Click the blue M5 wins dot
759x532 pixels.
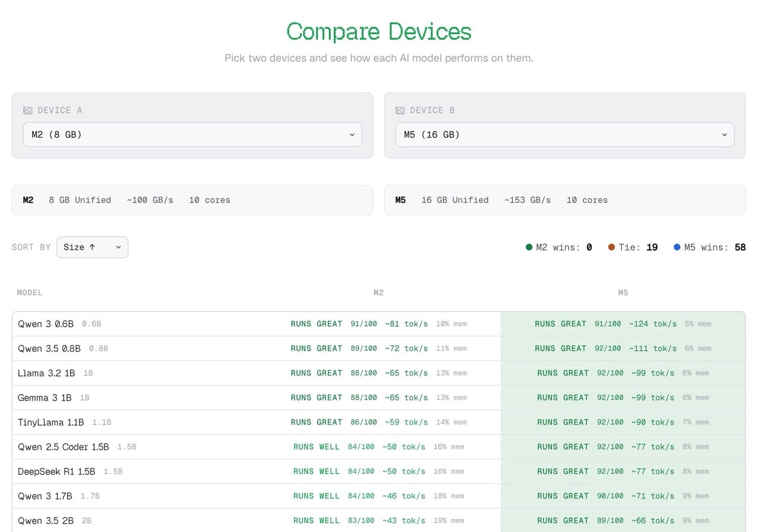(677, 247)
